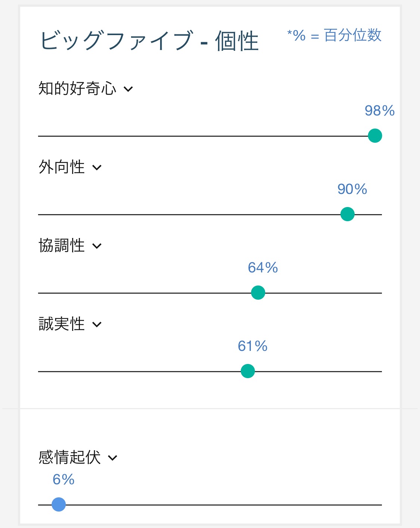Select the green 98% slider handle
This screenshot has height=528, width=420.
[375, 136]
